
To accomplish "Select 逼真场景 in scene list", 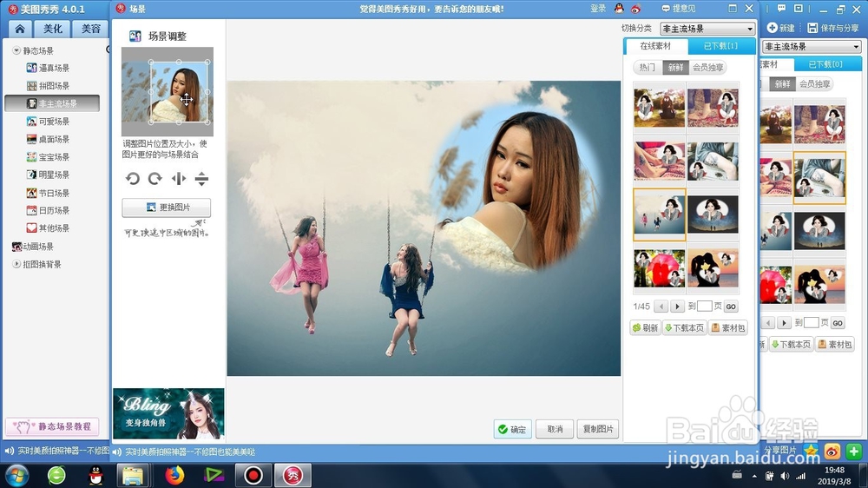I will (x=48, y=68).
